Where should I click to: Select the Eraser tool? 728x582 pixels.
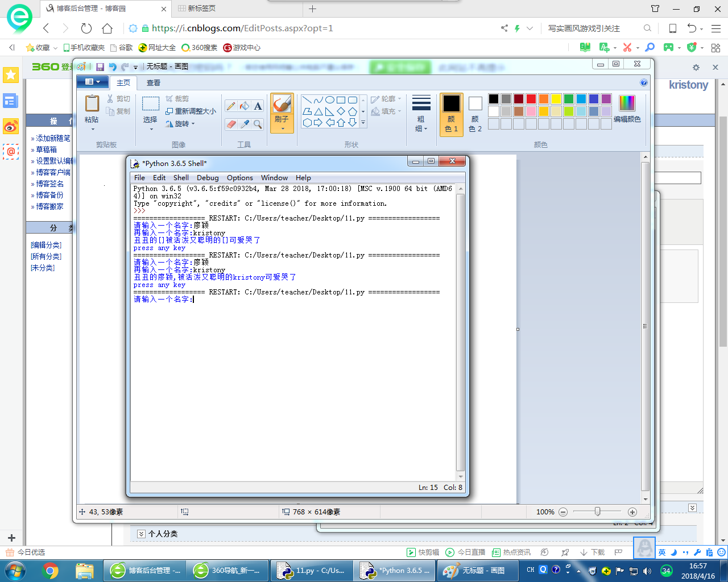tap(231, 124)
